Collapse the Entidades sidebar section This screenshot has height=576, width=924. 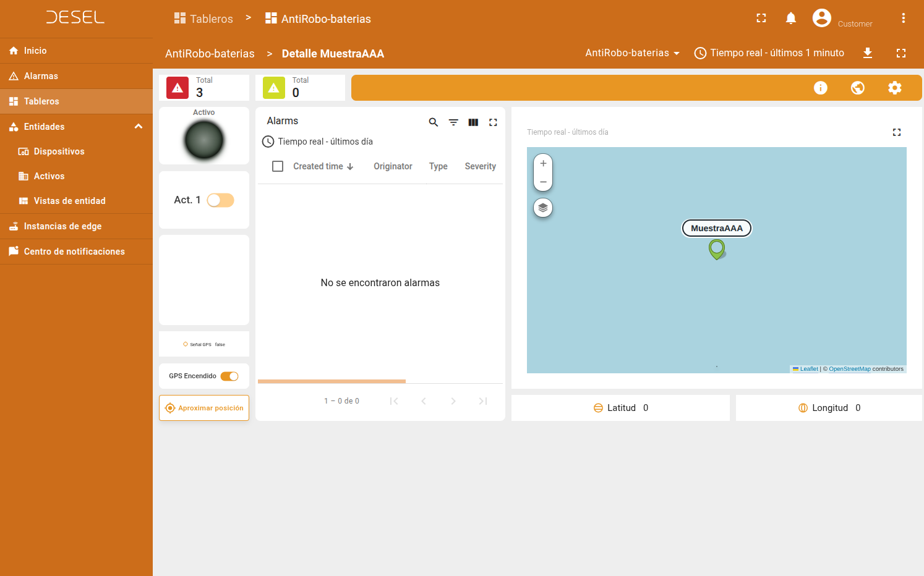139,127
